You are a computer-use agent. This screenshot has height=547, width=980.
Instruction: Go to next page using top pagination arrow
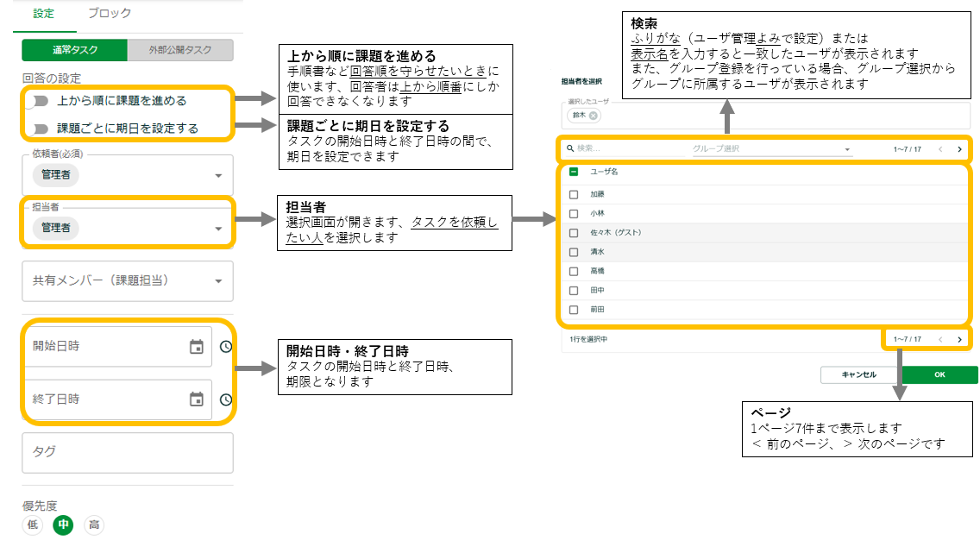point(959,148)
